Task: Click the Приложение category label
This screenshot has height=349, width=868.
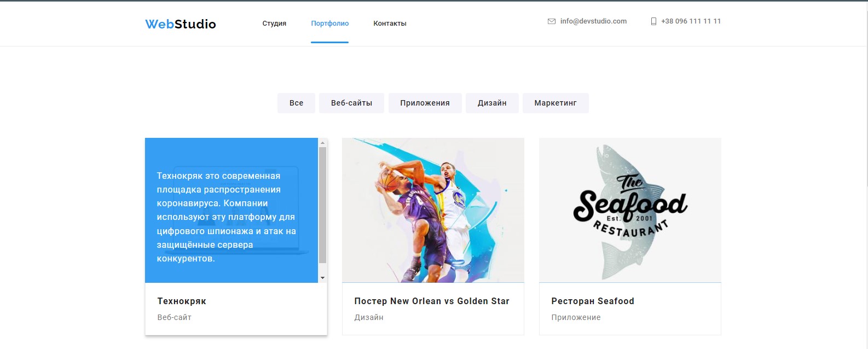Action: (576, 317)
